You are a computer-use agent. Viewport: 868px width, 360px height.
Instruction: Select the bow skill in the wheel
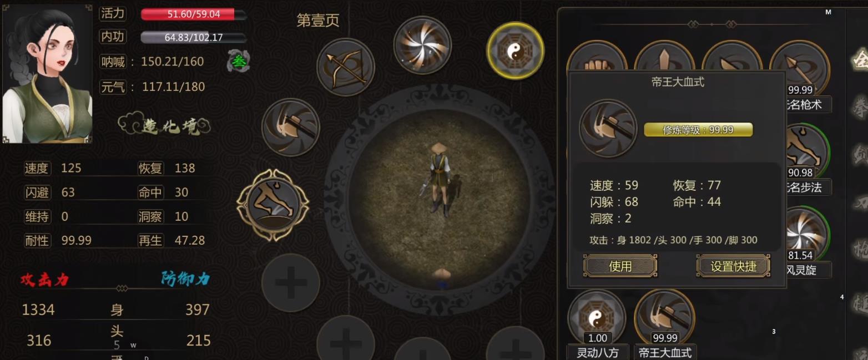tap(346, 67)
